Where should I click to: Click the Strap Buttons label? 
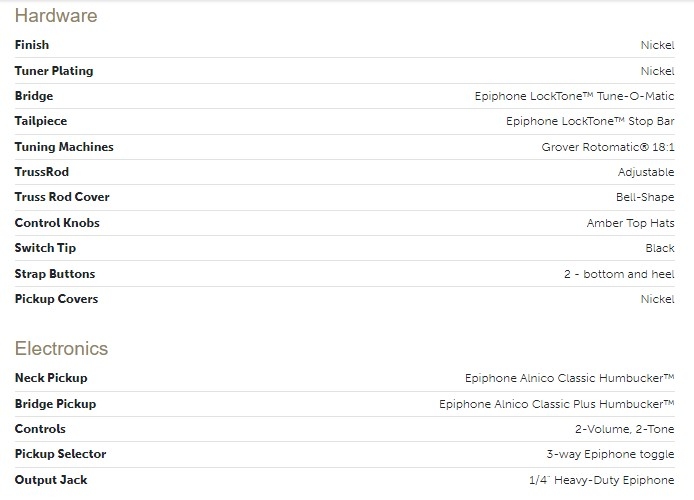point(55,274)
